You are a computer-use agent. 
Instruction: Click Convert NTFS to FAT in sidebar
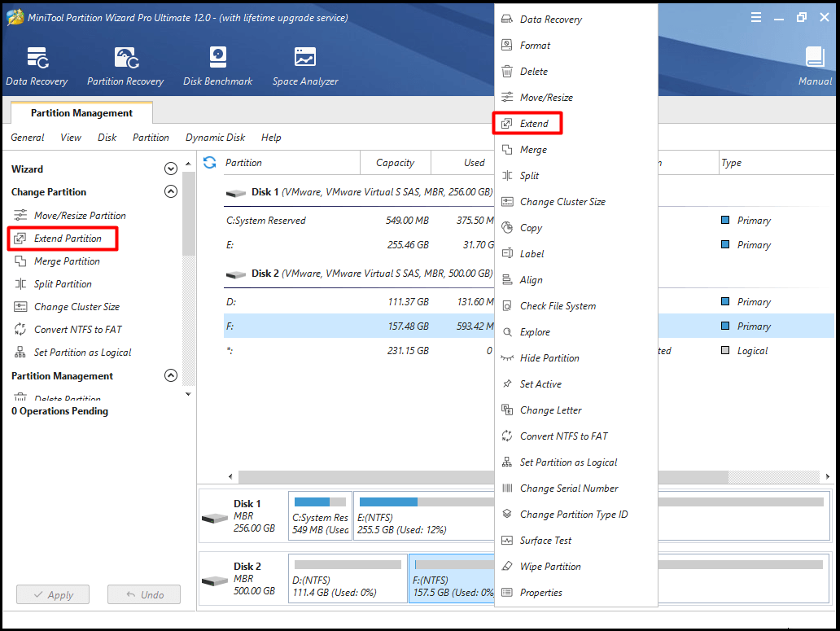[68, 330]
